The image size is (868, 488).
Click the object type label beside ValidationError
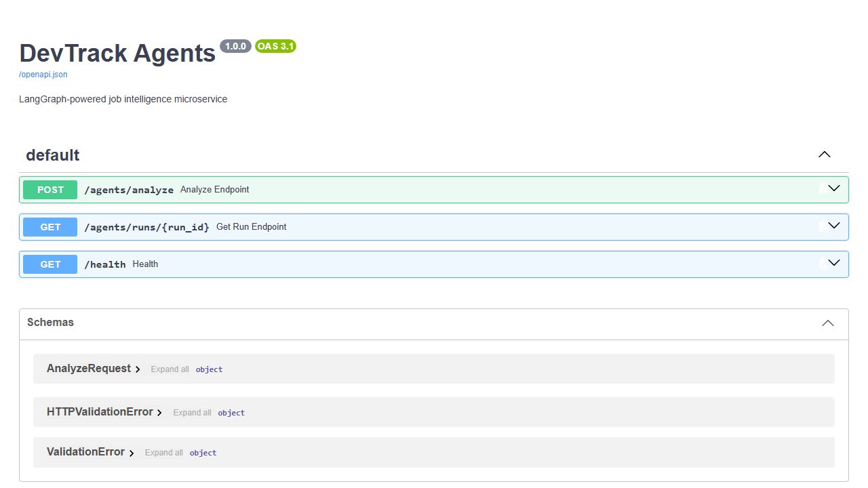[x=203, y=453]
